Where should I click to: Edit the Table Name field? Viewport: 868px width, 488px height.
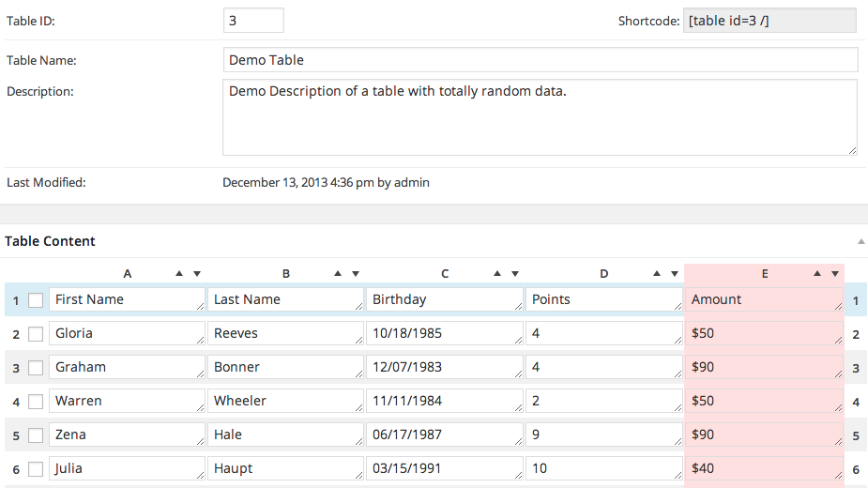(540, 60)
